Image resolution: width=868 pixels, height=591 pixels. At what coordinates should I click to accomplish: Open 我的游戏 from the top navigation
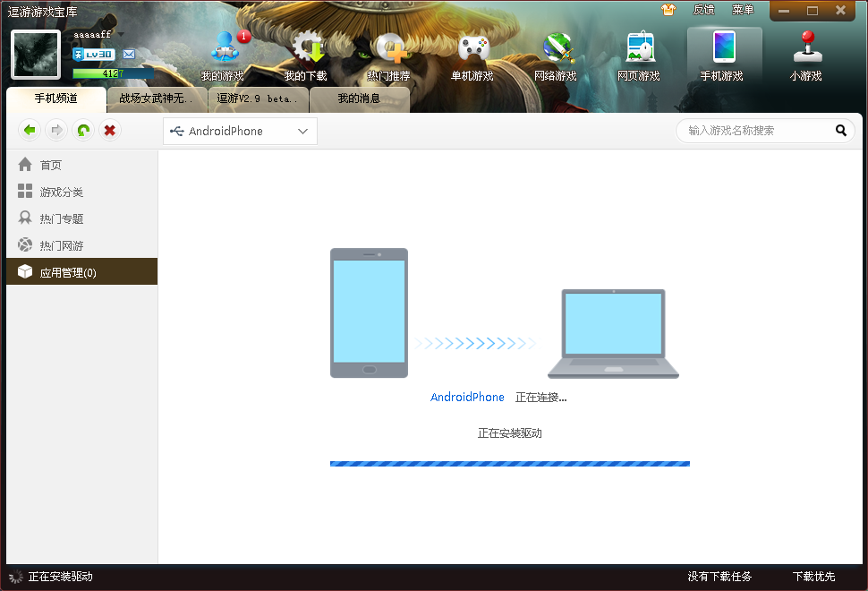pos(223,56)
